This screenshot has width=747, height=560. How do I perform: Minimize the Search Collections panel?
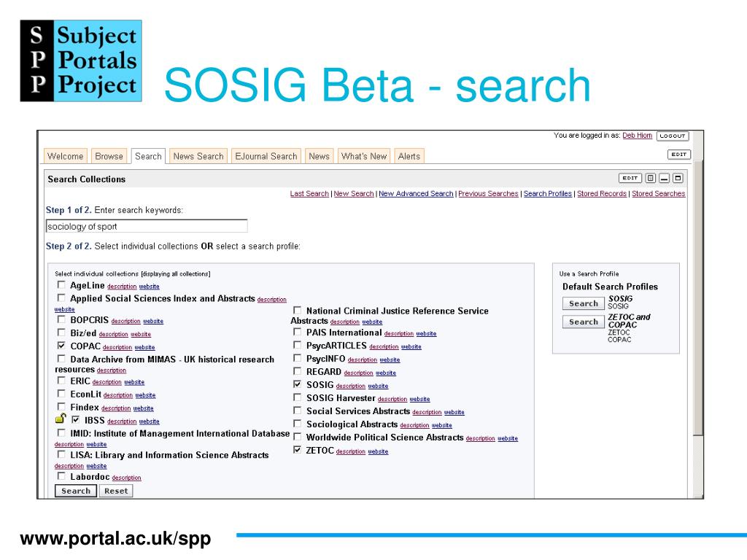coord(664,178)
